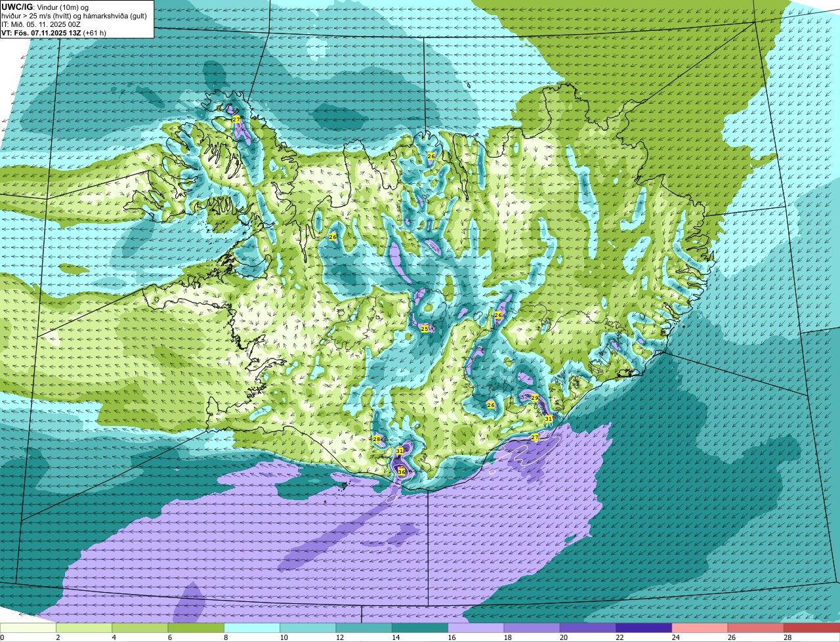This screenshot has width=840, height=642.
Task: Pick the 14–16 m/s dark teal legend swatch
Action: (x=420, y=628)
